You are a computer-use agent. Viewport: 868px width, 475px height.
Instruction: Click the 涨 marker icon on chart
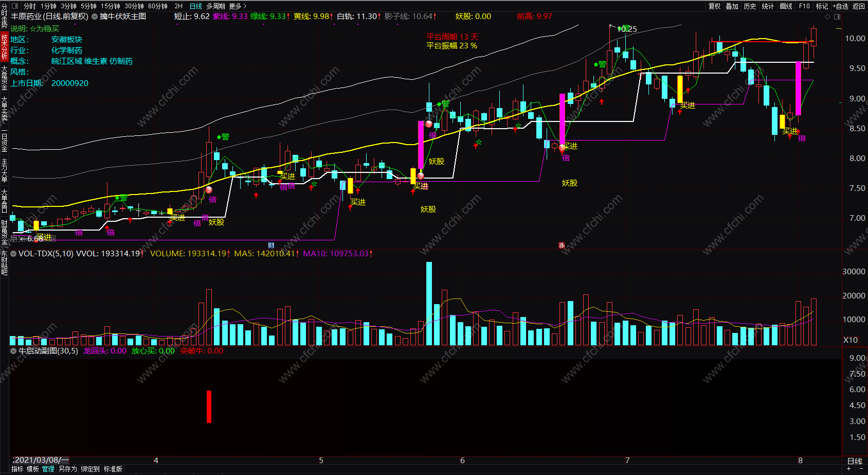(x=562, y=245)
